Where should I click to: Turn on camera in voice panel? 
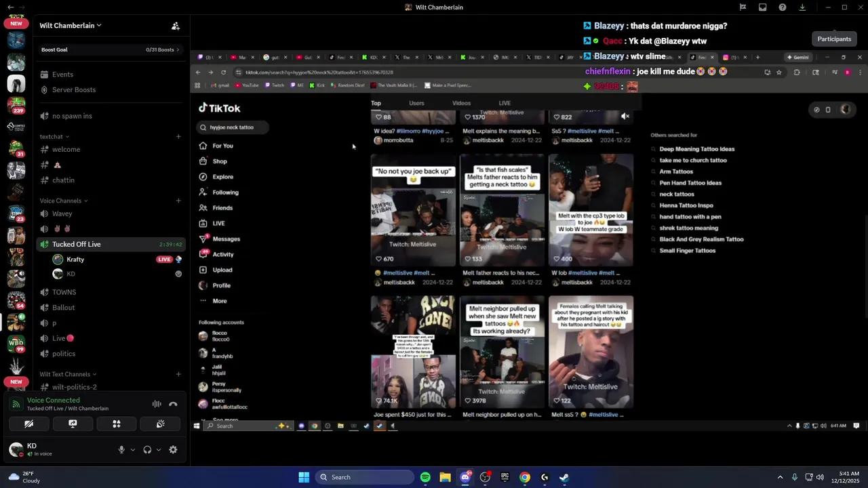coord(28,424)
